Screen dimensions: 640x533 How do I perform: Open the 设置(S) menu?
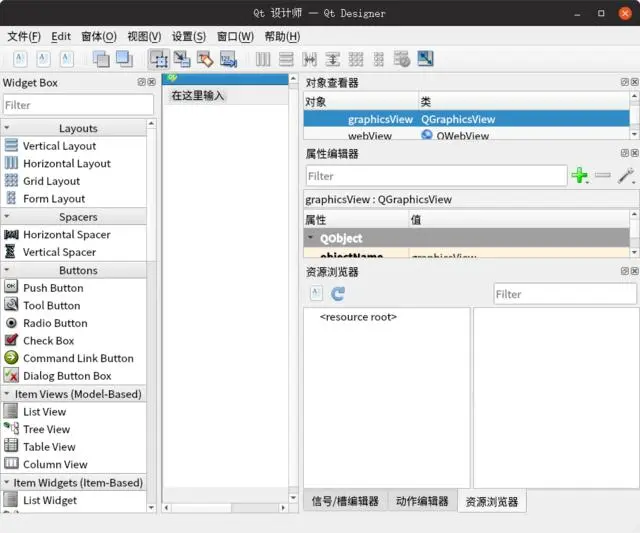189,37
